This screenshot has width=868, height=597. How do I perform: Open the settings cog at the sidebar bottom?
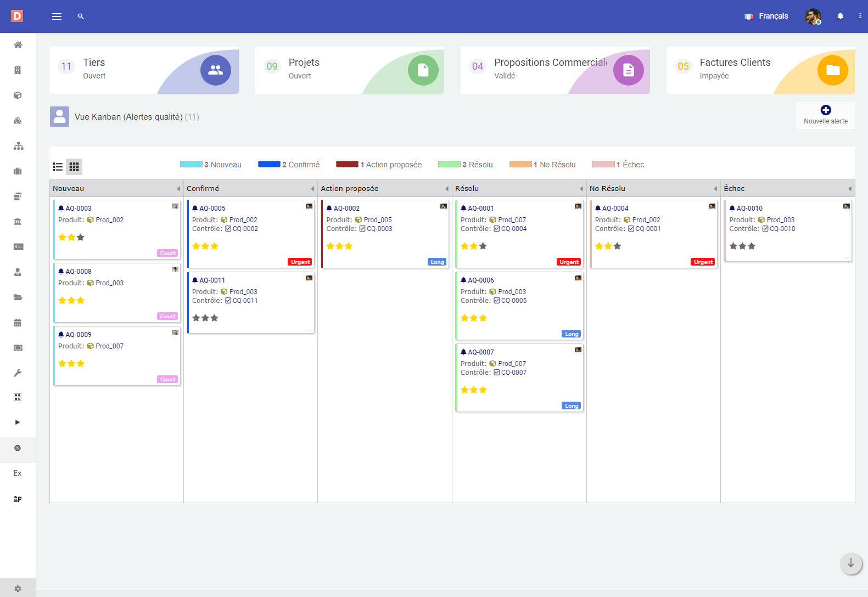18,589
